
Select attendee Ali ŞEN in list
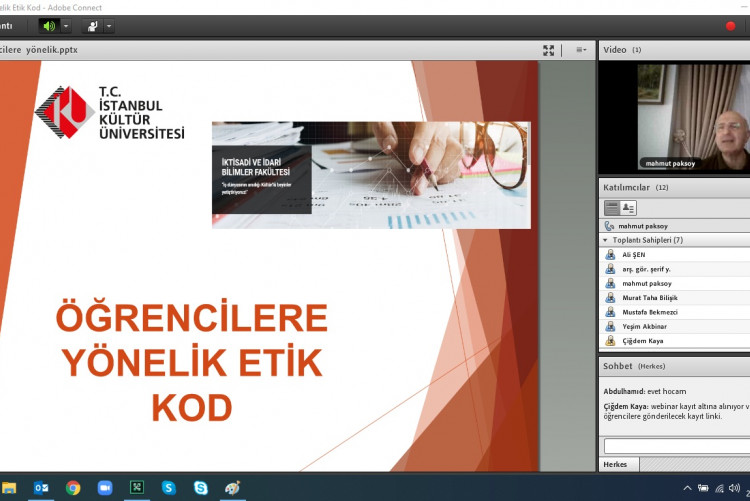(634, 255)
